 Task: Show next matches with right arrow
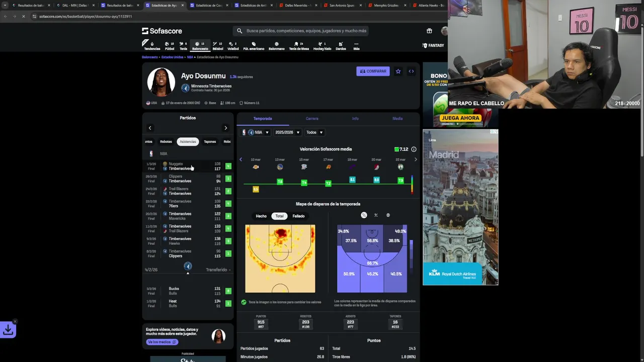pyautogui.click(x=225, y=128)
